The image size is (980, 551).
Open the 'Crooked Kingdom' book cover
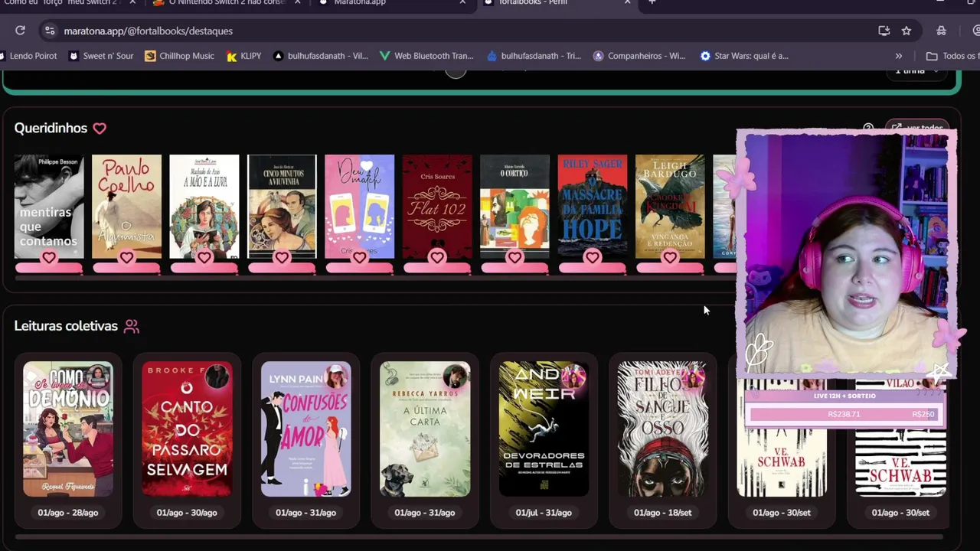click(x=670, y=206)
